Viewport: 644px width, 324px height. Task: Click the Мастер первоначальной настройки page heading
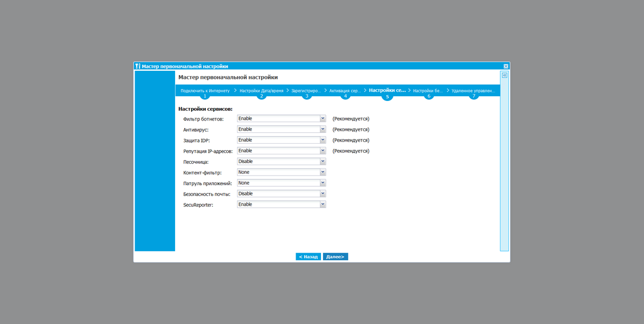[x=228, y=77]
